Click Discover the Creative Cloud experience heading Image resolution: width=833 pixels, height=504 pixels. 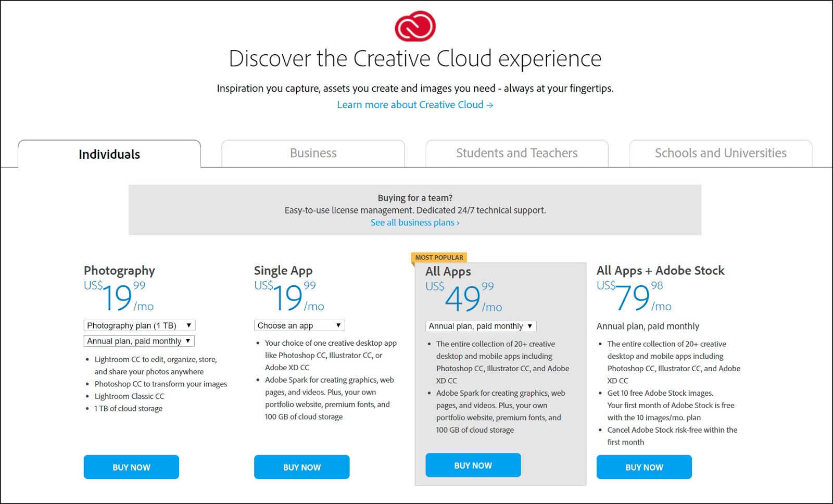pyautogui.click(x=415, y=59)
